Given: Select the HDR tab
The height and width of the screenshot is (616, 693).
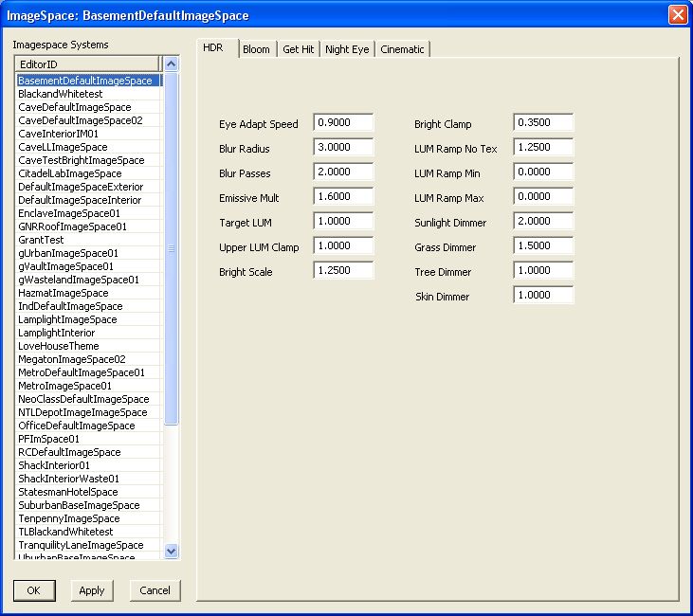Looking at the screenshot, I should point(217,47).
